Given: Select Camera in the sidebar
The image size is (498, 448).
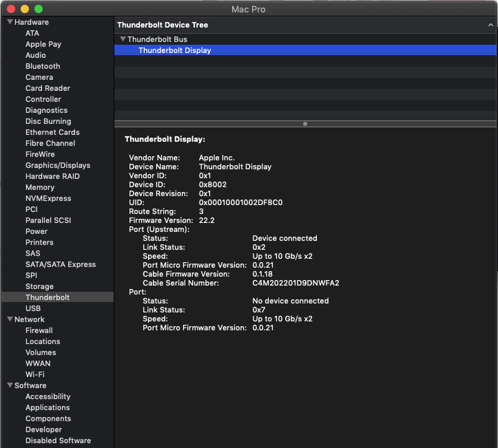Looking at the screenshot, I should 39,77.
